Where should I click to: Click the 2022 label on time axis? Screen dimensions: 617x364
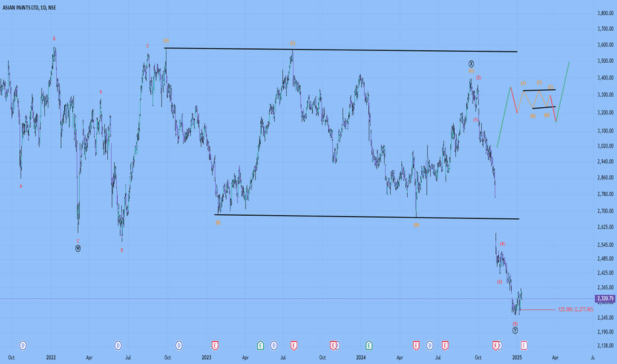[x=51, y=357]
